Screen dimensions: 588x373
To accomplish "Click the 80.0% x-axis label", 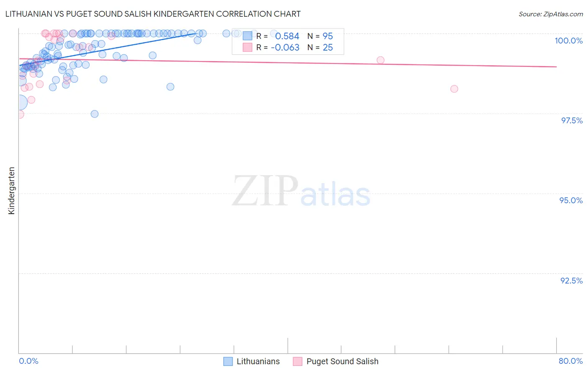I will [x=570, y=361].
